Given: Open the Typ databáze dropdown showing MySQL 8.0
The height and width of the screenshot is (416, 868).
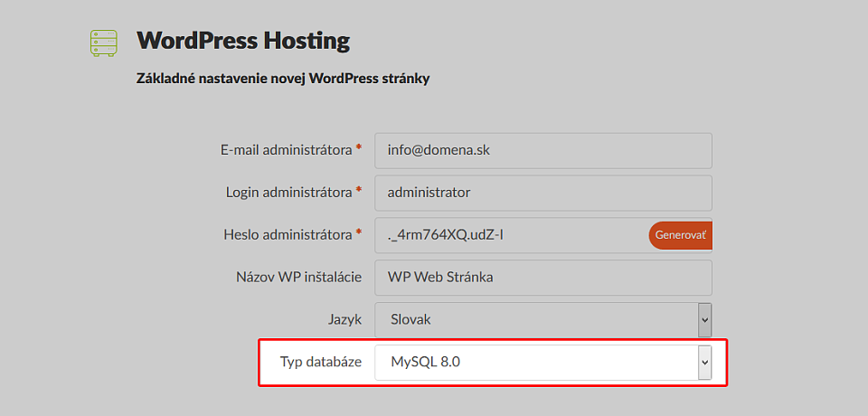Looking at the screenshot, I should tap(543, 363).
